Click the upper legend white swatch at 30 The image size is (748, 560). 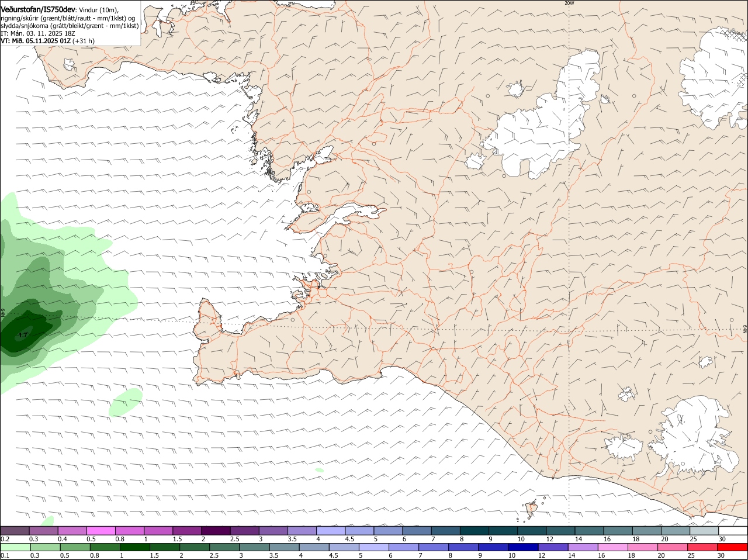[x=733, y=531]
